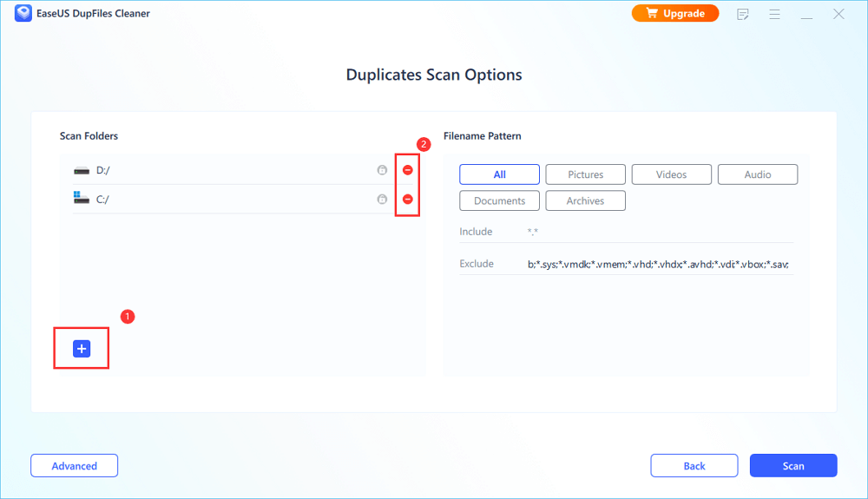The width and height of the screenshot is (868, 499).
Task: Click the orange Upgrade button
Action: click(x=675, y=13)
